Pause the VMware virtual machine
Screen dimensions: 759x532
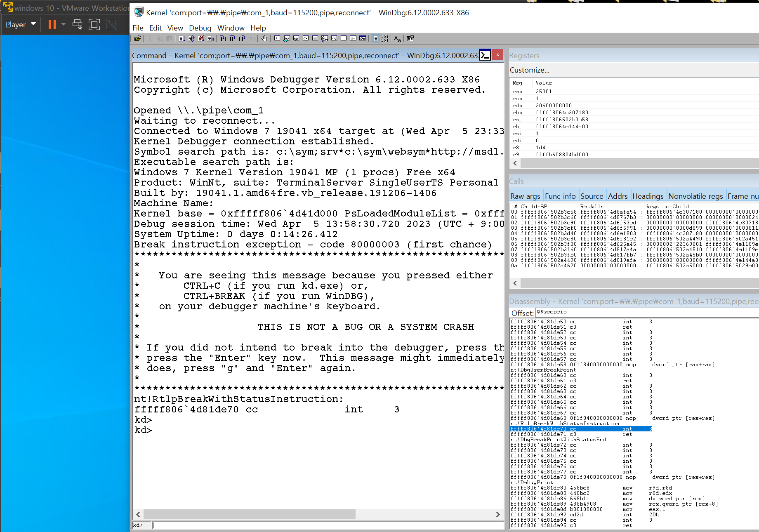[x=52, y=25]
